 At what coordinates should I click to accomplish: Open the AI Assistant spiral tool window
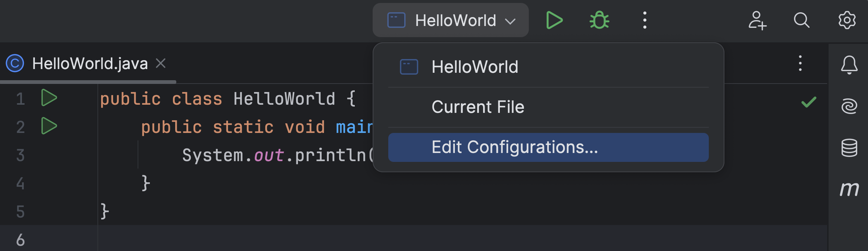(x=849, y=106)
